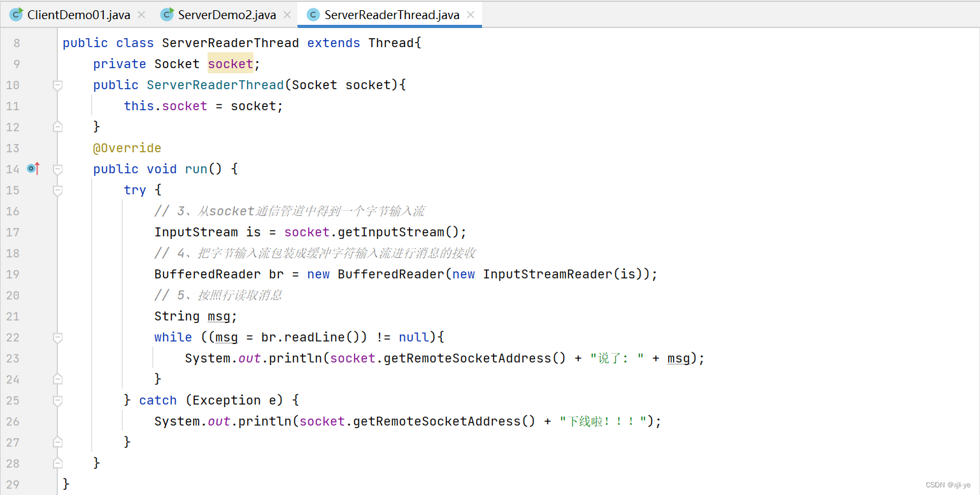Click line number 17 in the gutter

tap(13, 232)
